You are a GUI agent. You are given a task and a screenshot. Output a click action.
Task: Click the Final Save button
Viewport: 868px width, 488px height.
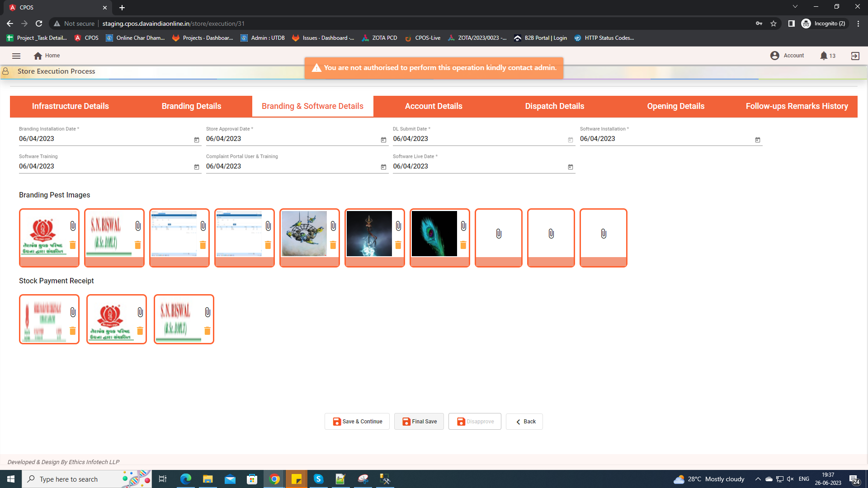point(419,422)
